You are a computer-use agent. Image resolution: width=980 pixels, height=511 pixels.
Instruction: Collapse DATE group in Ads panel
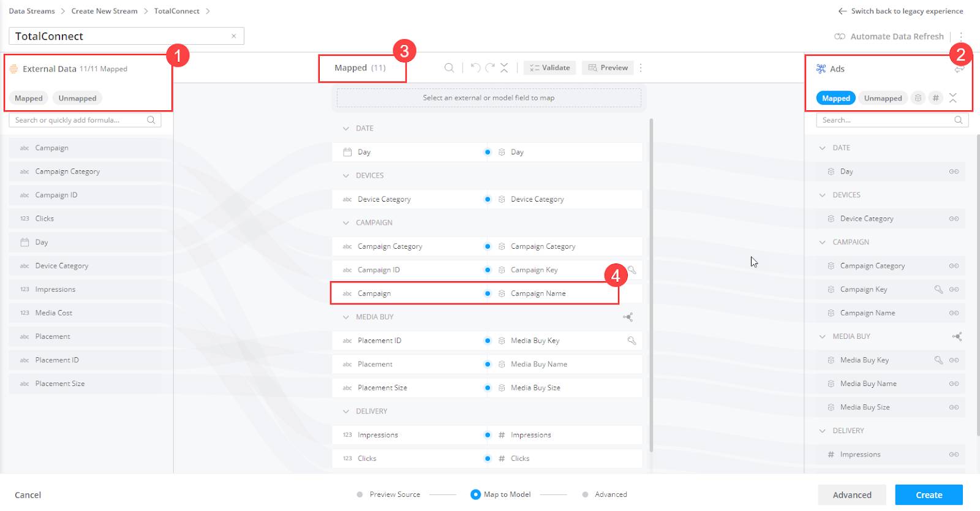(823, 148)
